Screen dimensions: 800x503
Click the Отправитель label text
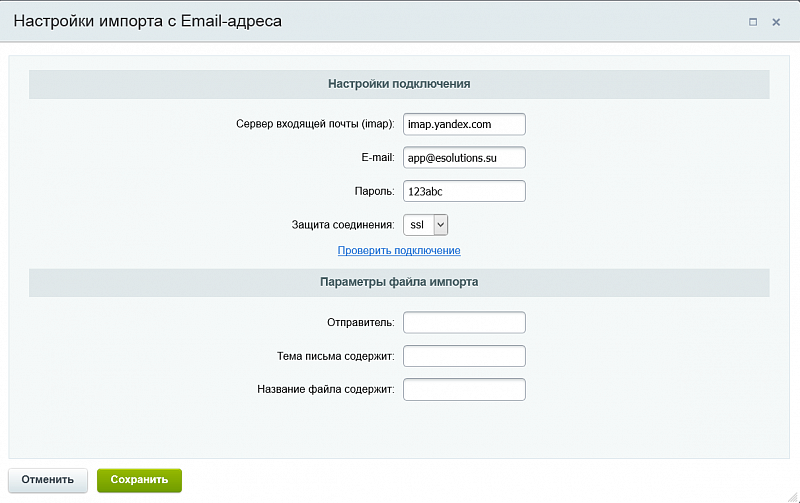361,322
